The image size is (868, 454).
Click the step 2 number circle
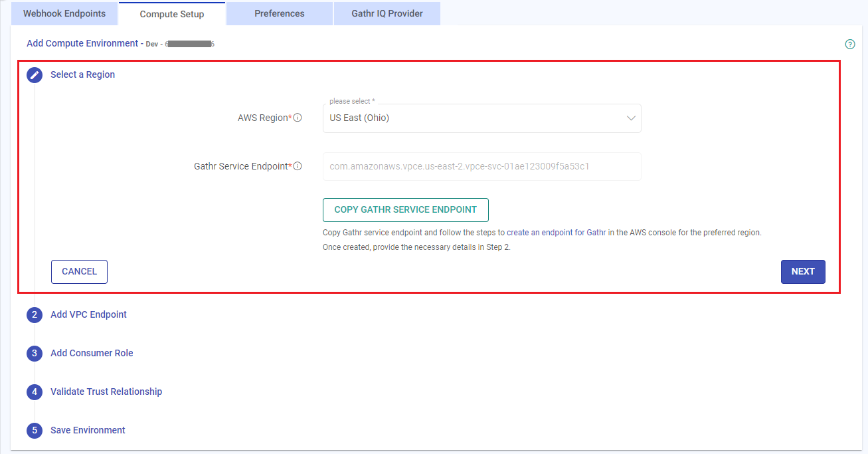click(x=35, y=315)
